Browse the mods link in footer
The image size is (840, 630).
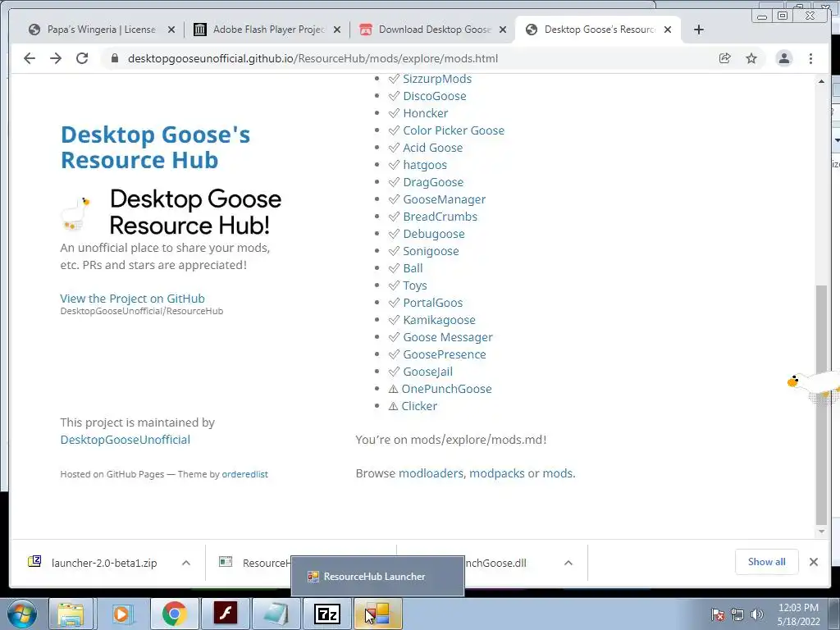(558, 473)
